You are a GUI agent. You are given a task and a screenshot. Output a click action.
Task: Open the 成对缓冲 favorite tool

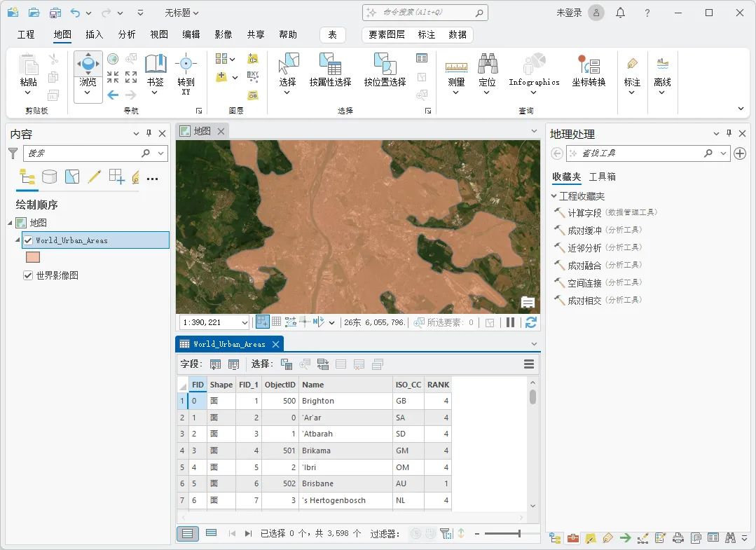point(584,231)
